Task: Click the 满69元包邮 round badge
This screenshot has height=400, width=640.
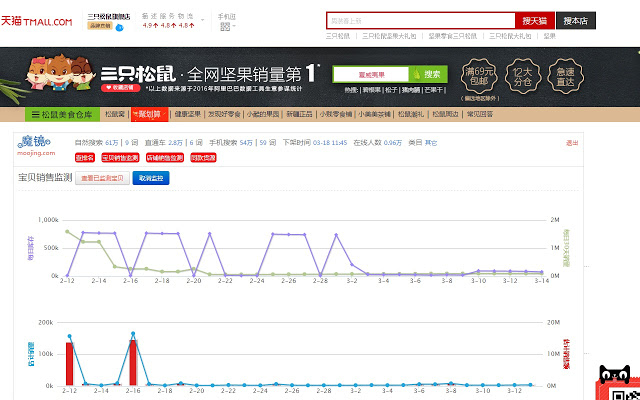Action: coord(479,76)
